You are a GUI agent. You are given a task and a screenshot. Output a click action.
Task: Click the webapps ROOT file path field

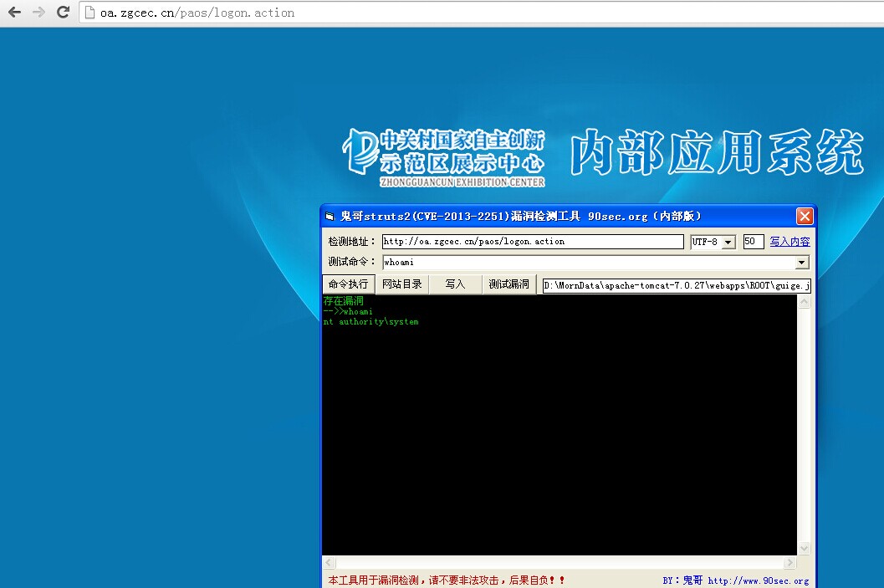tap(677, 286)
